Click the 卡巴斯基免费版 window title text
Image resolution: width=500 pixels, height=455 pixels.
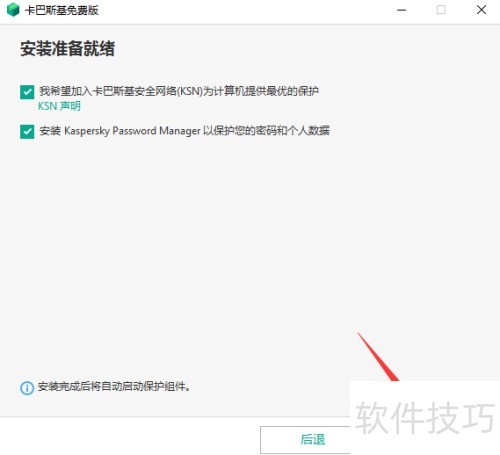(x=62, y=10)
